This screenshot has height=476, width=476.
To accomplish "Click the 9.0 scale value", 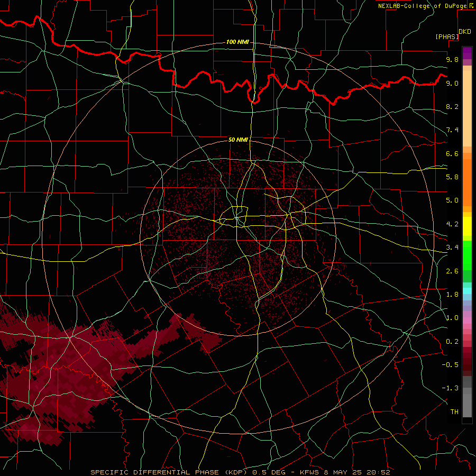I will coord(452,83).
